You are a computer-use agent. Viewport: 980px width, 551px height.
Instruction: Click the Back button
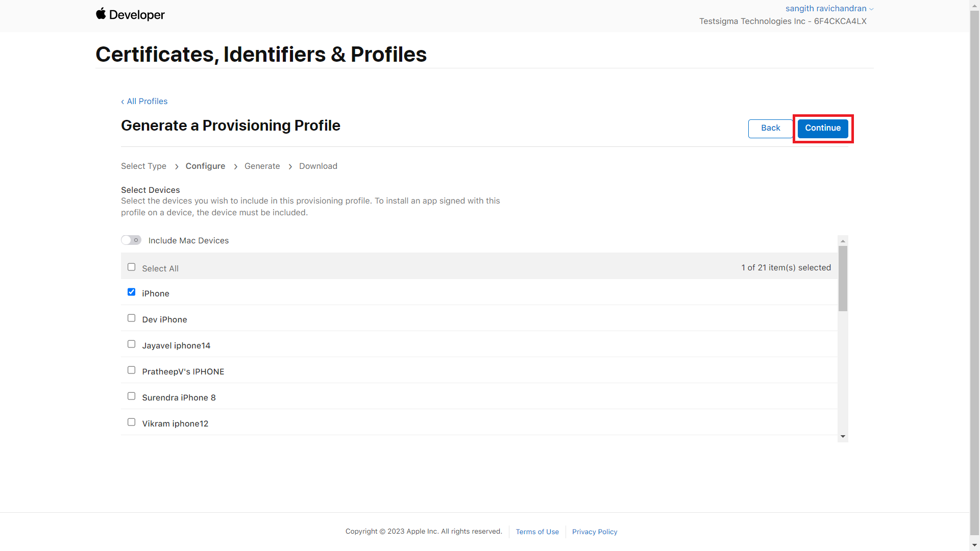(x=770, y=128)
